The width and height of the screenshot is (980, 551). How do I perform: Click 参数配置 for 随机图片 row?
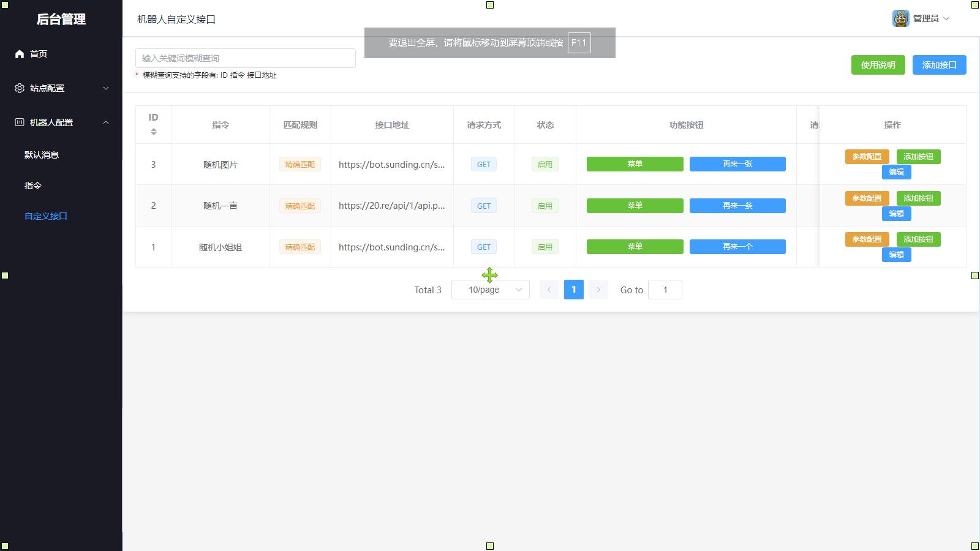(867, 157)
